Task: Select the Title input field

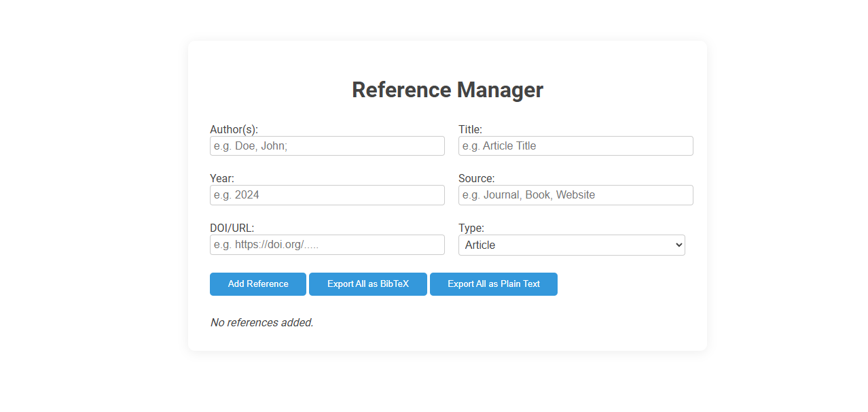Action: tap(575, 145)
